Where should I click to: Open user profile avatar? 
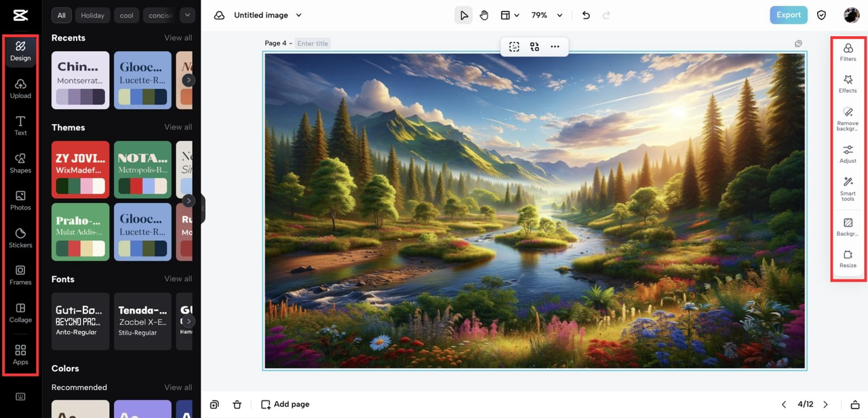click(x=851, y=15)
